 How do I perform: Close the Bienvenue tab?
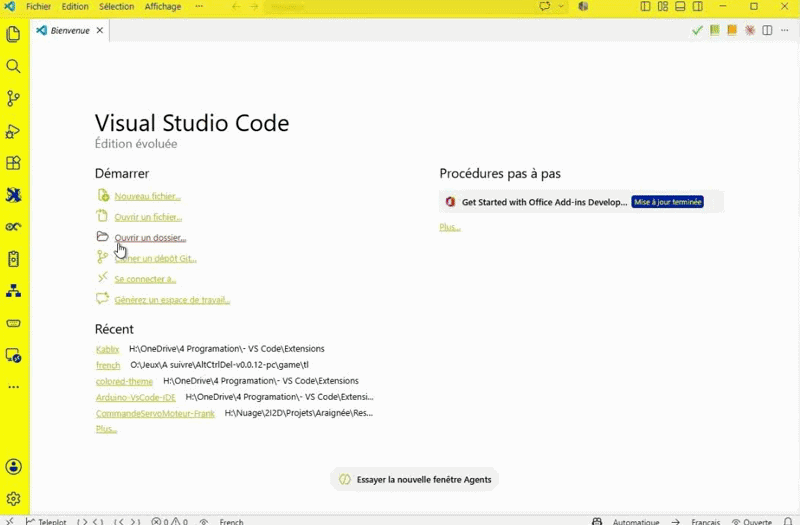pos(100,31)
